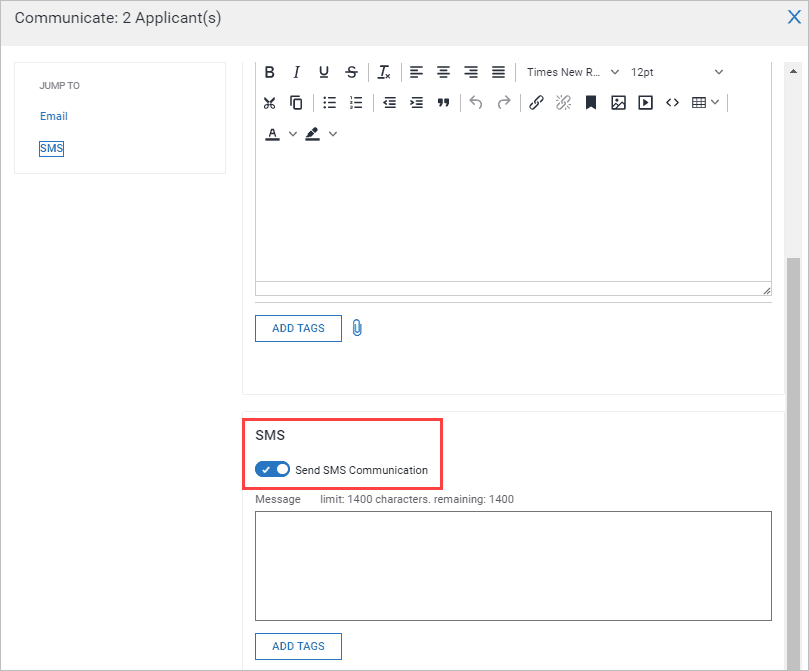Image resolution: width=809 pixels, height=671 pixels.
Task: Close the Communicate dialog
Action: (x=794, y=17)
